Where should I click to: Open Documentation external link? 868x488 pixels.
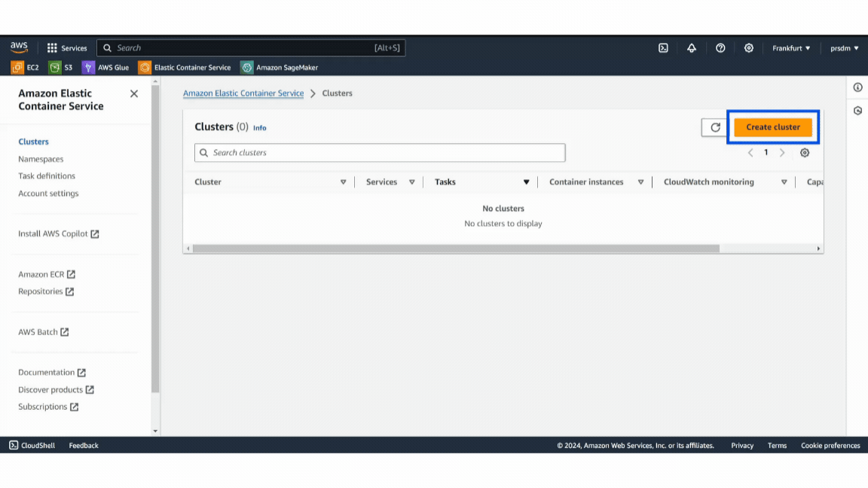click(51, 372)
